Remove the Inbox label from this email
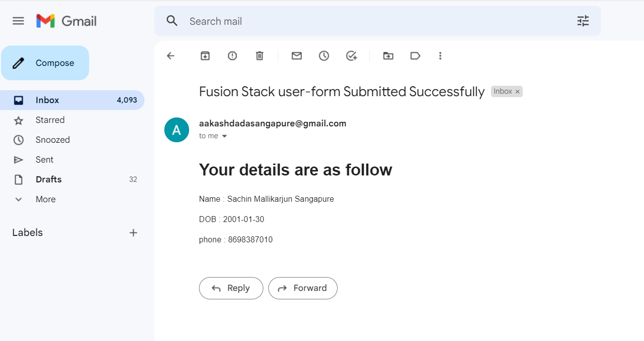Viewport: 644px width, 341px height. click(517, 91)
